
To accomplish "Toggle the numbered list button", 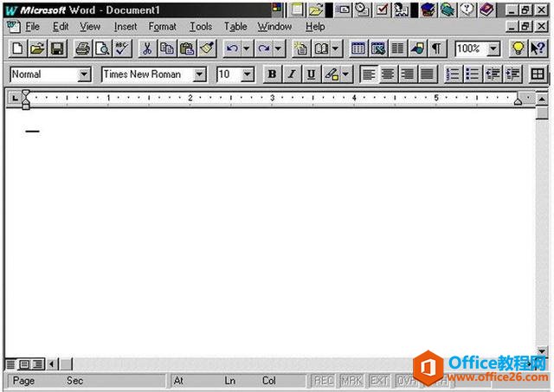I will [453, 74].
